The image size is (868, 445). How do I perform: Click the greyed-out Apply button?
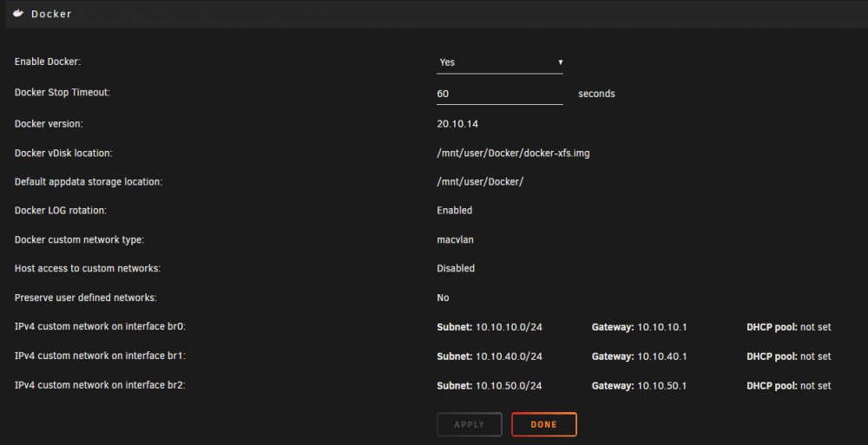(x=469, y=424)
